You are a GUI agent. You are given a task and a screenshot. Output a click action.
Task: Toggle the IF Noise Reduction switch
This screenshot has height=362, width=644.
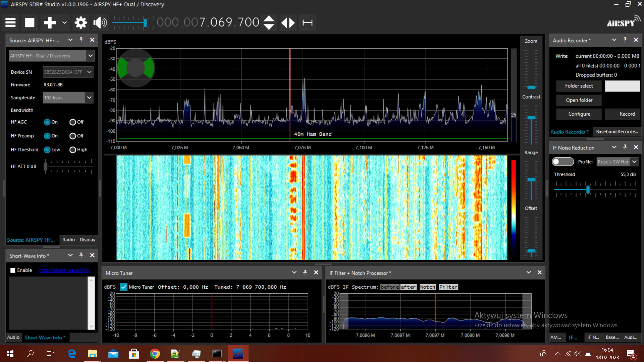pyautogui.click(x=563, y=162)
